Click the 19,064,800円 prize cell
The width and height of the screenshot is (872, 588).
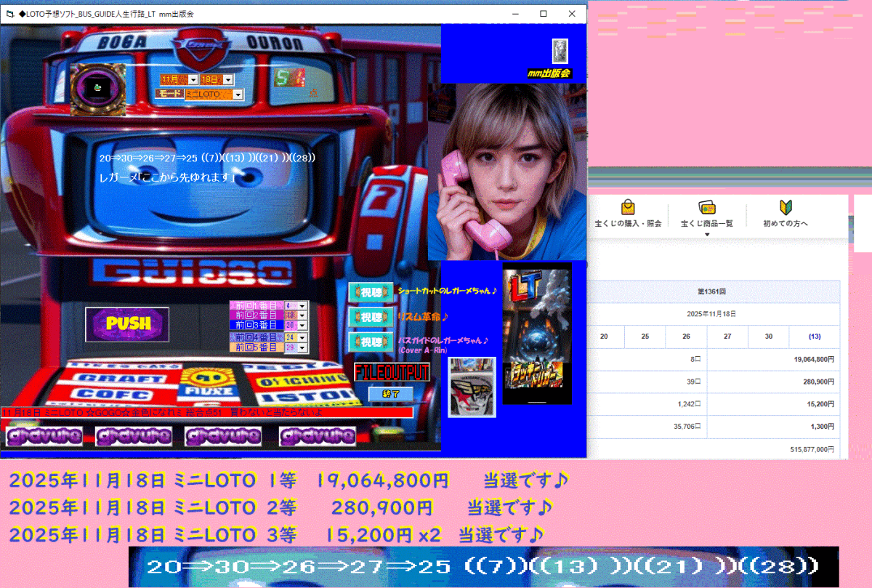coord(774,359)
